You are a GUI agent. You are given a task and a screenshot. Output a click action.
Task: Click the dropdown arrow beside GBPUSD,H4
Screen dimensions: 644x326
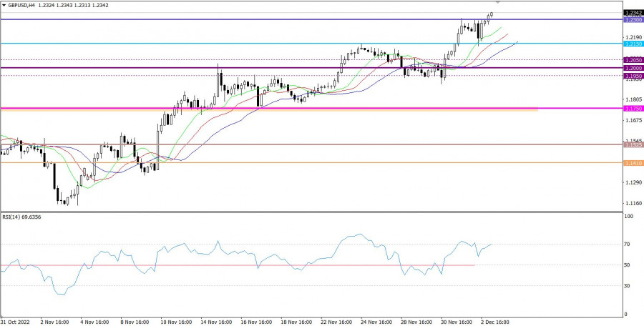4,5
